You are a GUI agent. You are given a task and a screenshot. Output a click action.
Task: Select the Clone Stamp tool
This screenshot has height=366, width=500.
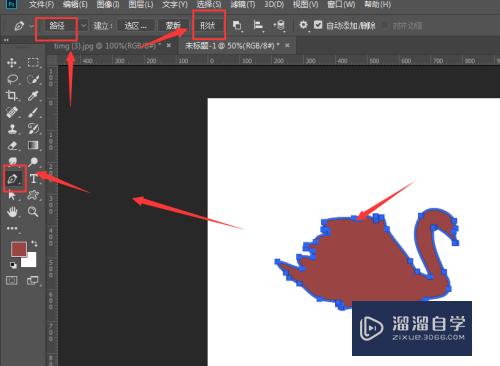click(x=12, y=129)
